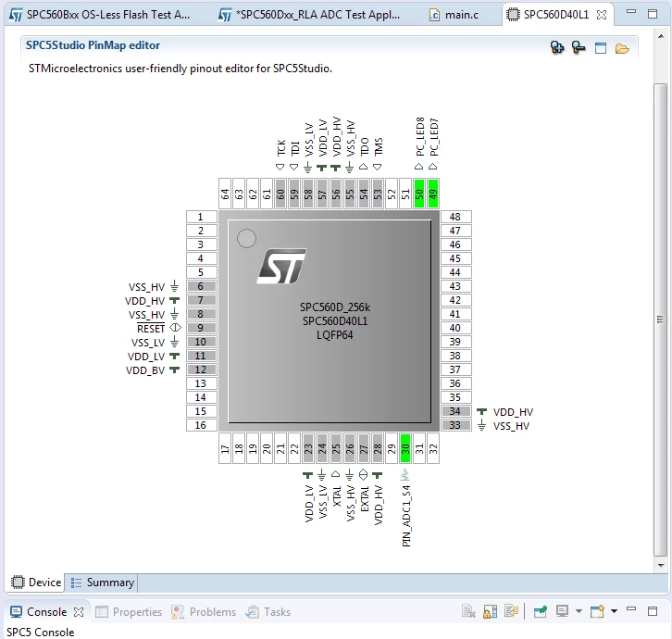Click the zoom in icon in PinMap editor
The width and height of the screenshot is (672, 639).
pyautogui.click(x=556, y=47)
